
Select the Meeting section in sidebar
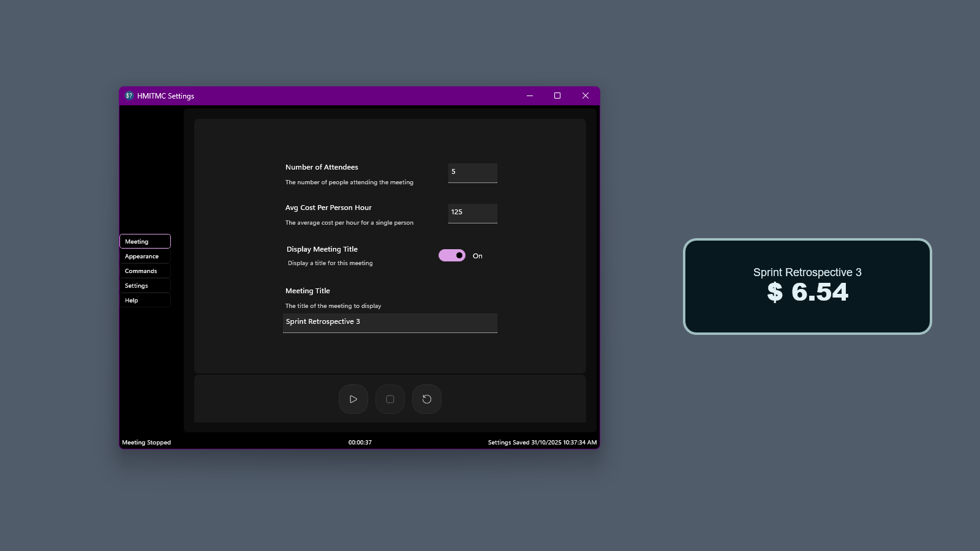[145, 241]
